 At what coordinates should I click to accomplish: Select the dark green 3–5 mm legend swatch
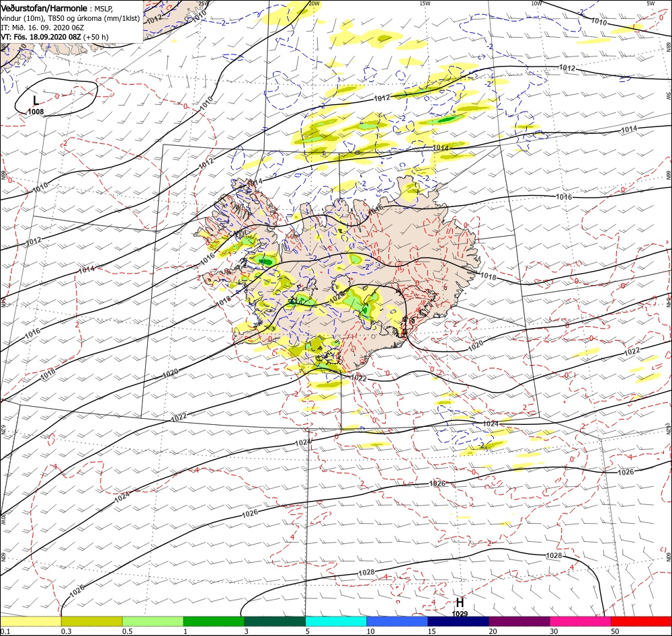[x=275, y=621]
